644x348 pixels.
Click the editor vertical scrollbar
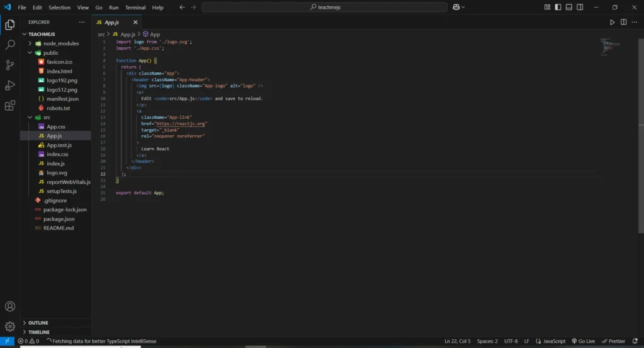[641, 135]
